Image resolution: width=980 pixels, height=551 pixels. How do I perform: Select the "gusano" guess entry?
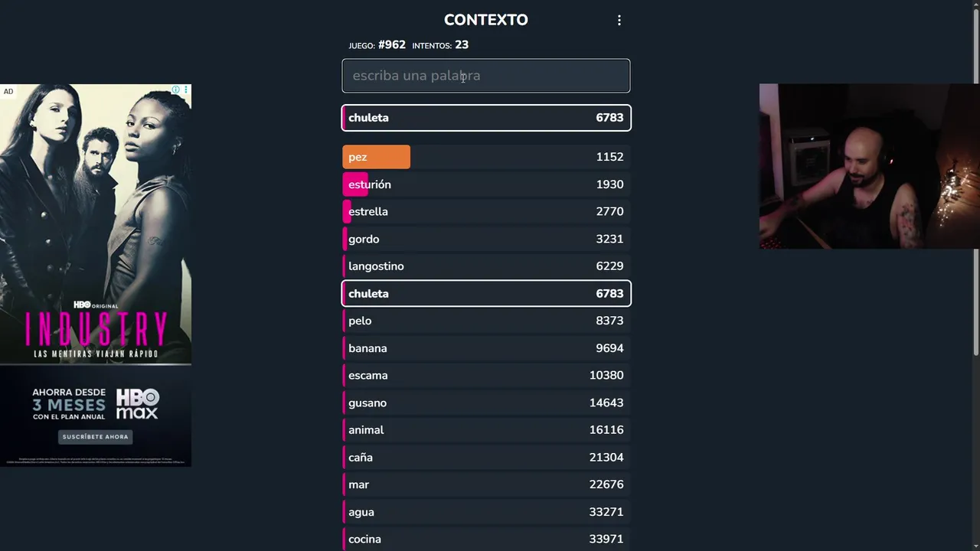point(485,403)
